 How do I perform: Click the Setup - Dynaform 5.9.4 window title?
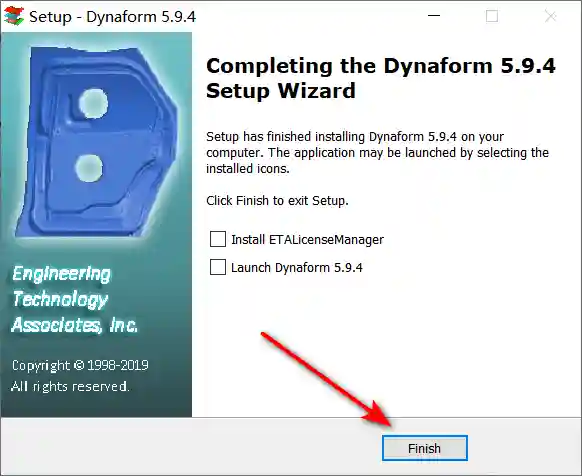tap(112, 17)
